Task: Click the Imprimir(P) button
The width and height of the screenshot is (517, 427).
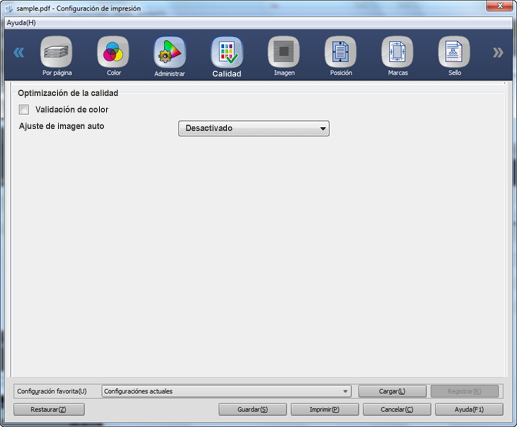Action: [325, 409]
